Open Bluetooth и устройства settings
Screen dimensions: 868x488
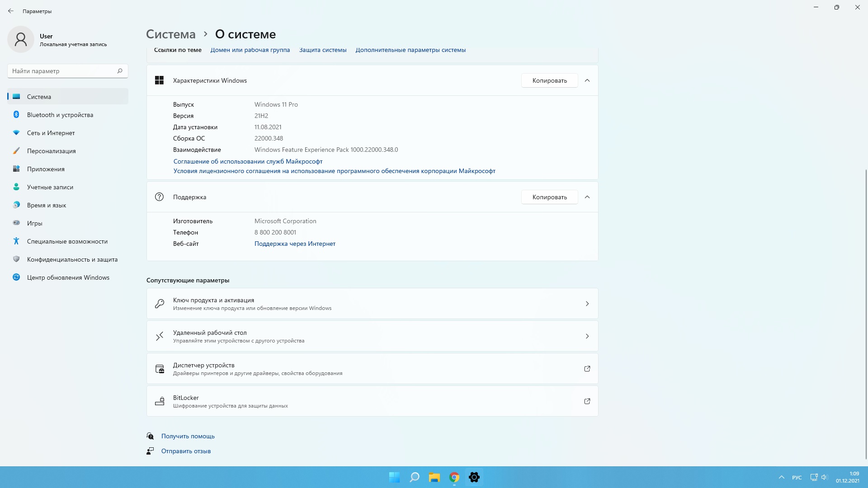[60, 115]
